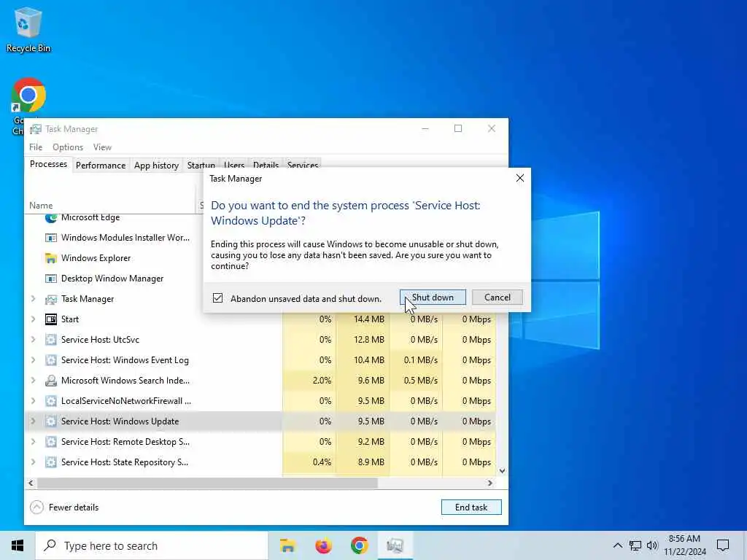The height and width of the screenshot is (560, 747).
Task: Select Windows Modules Installer Worker icon
Action: pos(51,238)
